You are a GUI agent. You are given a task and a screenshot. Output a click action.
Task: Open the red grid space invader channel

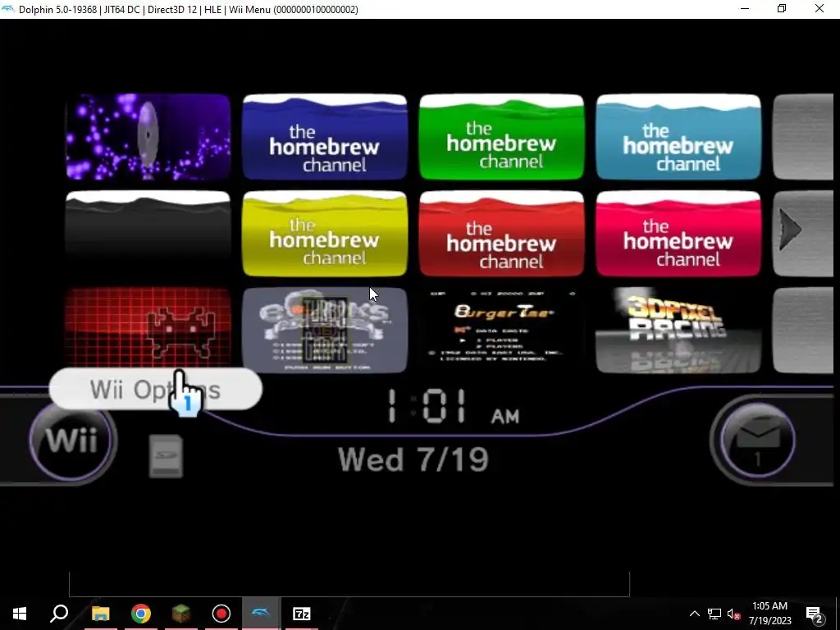(148, 328)
